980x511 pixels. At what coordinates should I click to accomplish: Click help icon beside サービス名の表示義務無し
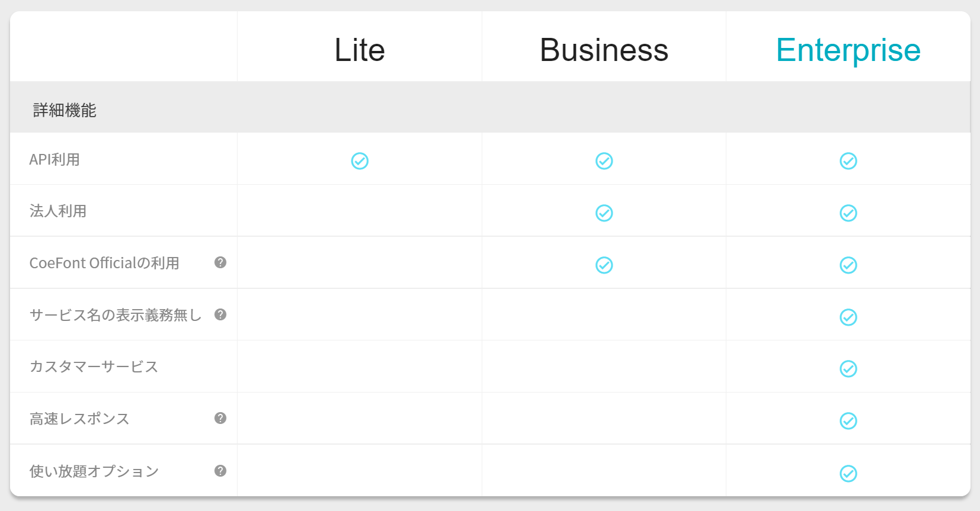(x=220, y=314)
